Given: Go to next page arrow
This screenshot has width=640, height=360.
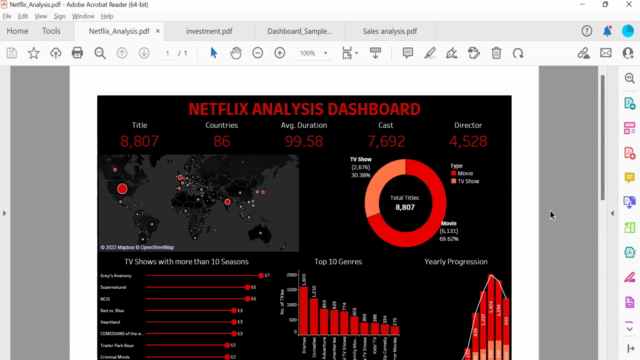Looking at the screenshot, I should pyautogui.click(x=144, y=53).
